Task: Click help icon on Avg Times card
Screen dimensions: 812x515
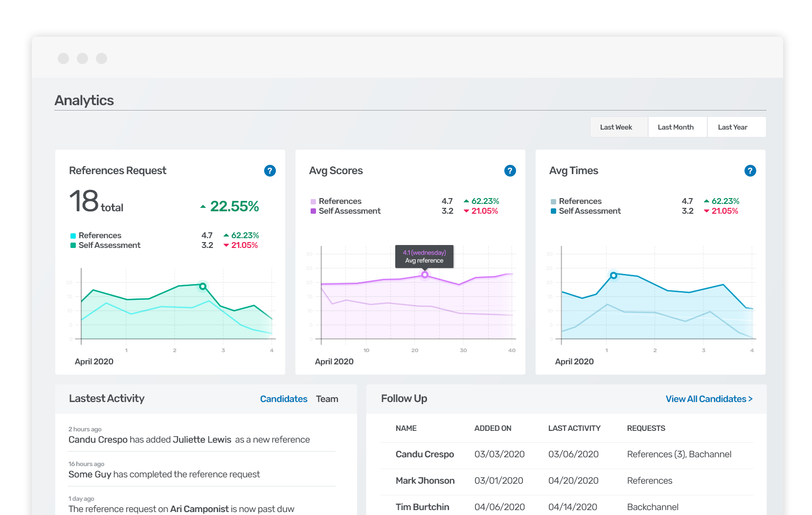Action: (750, 171)
